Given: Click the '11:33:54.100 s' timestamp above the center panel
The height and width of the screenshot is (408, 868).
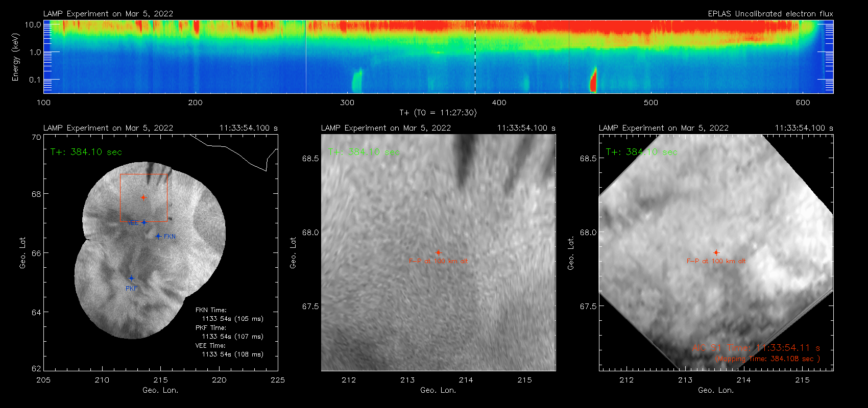Looking at the screenshot, I should [526, 128].
